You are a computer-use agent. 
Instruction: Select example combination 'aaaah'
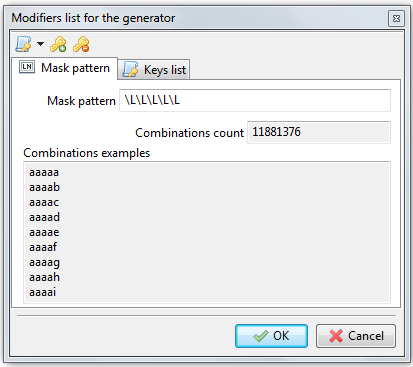[x=44, y=277]
